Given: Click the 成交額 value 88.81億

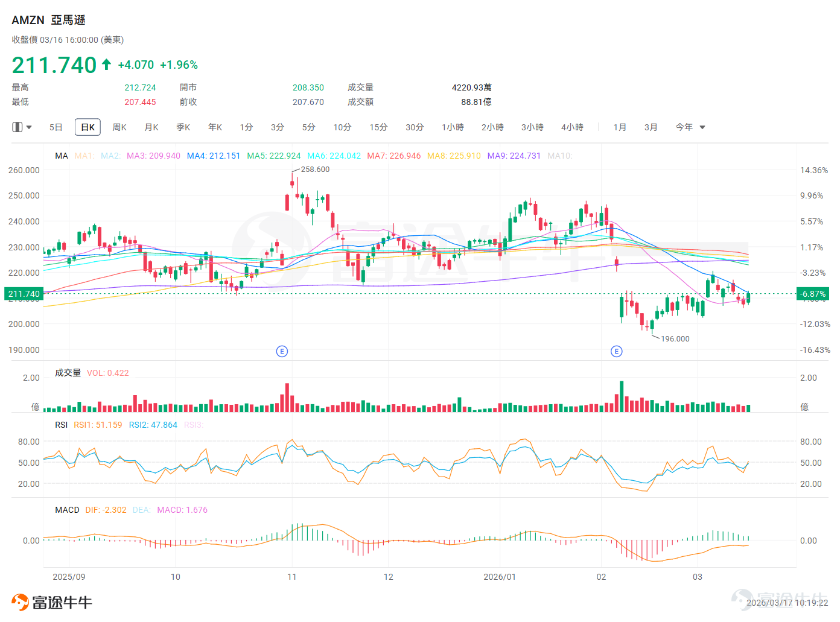Looking at the screenshot, I should (477, 102).
